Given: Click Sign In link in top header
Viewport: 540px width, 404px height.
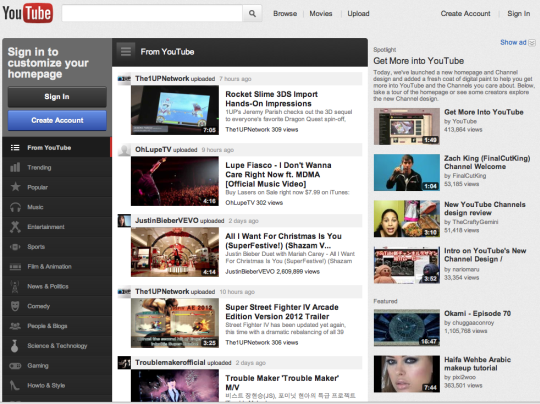Looking at the screenshot, I should (x=518, y=14).
